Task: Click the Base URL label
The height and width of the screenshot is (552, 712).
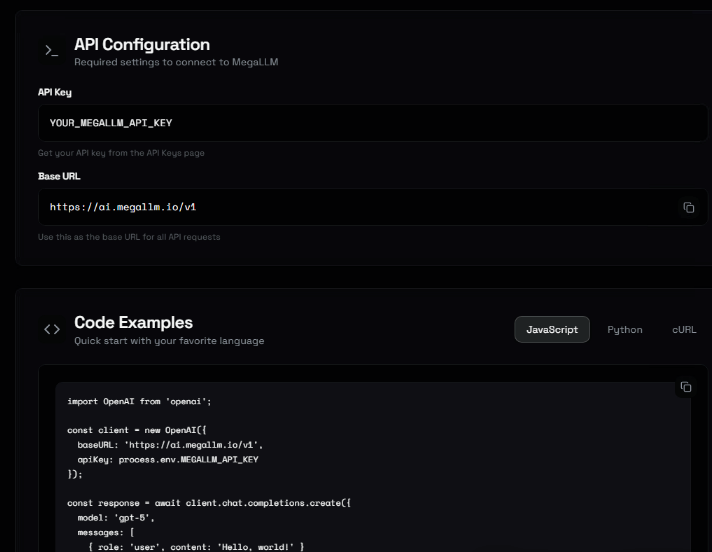Action: click(x=59, y=176)
